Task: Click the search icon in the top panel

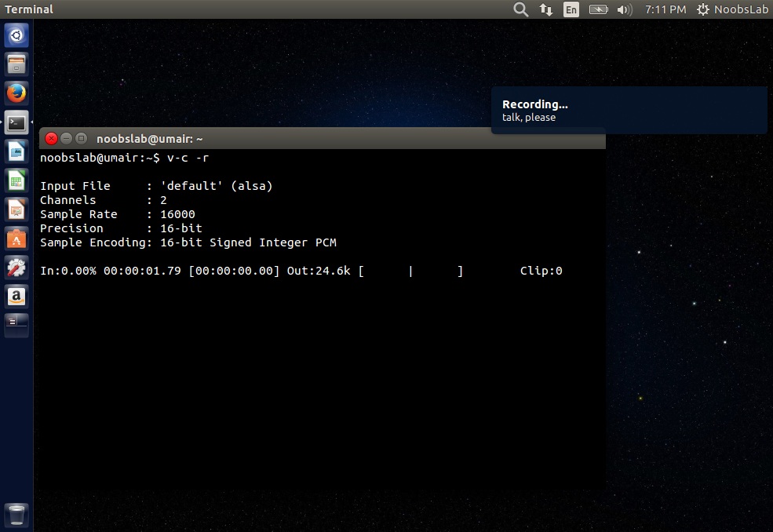Action: (520, 9)
